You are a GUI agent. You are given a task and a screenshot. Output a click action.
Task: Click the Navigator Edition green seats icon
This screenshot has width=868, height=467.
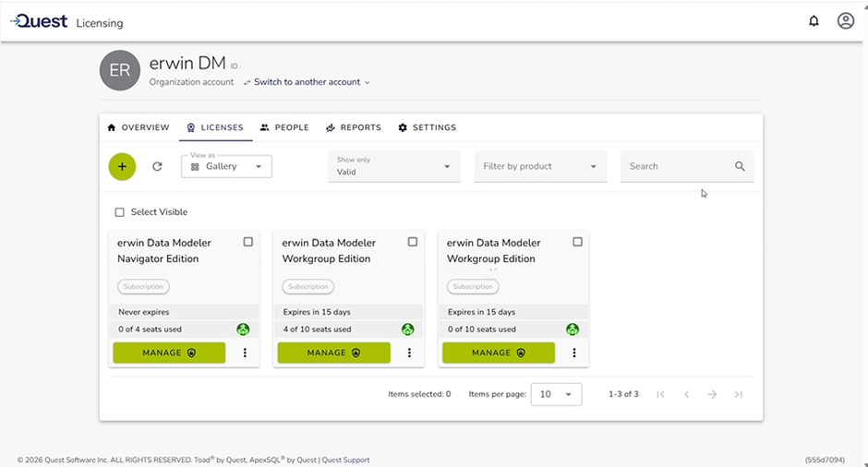pos(243,329)
